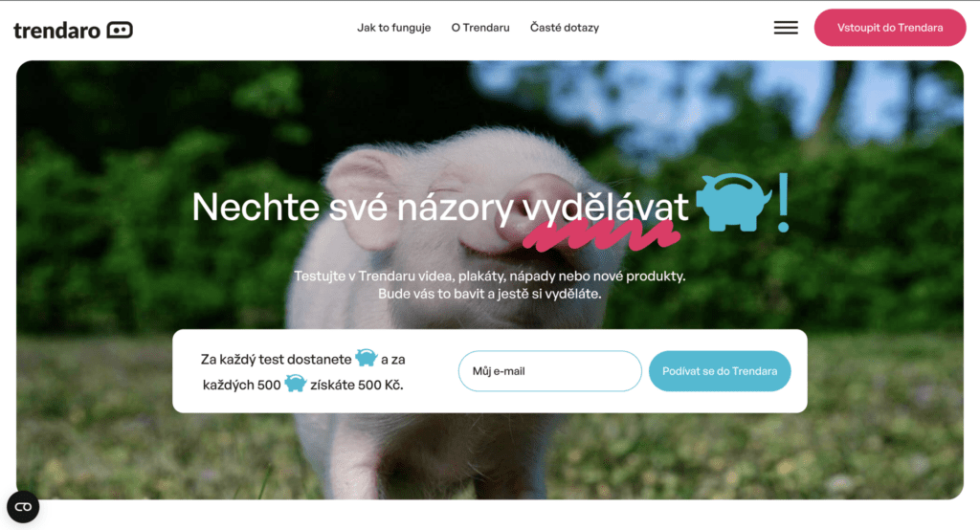Select the headline Nechte své názory vydělávat
The image size is (980, 530).
(440, 207)
